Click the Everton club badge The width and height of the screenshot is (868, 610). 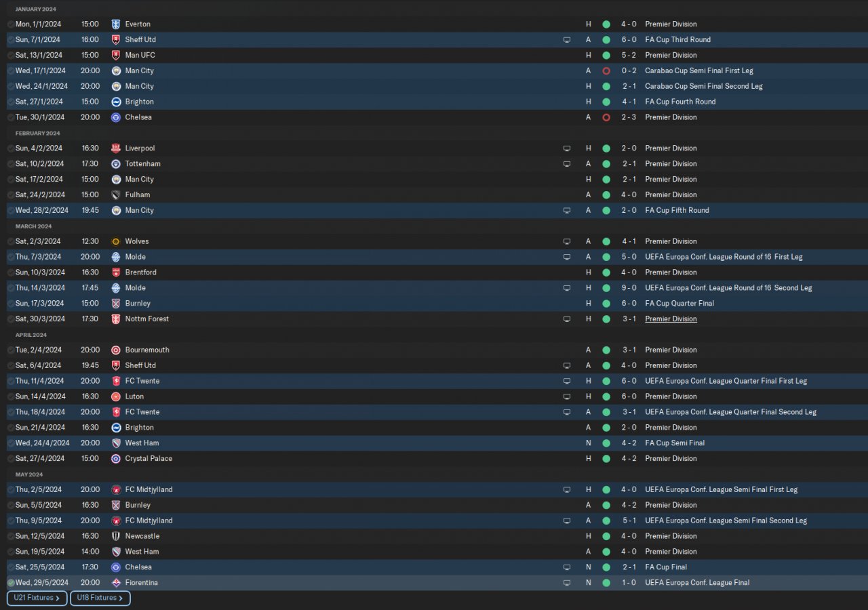pyautogui.click(x=116, y=24)
